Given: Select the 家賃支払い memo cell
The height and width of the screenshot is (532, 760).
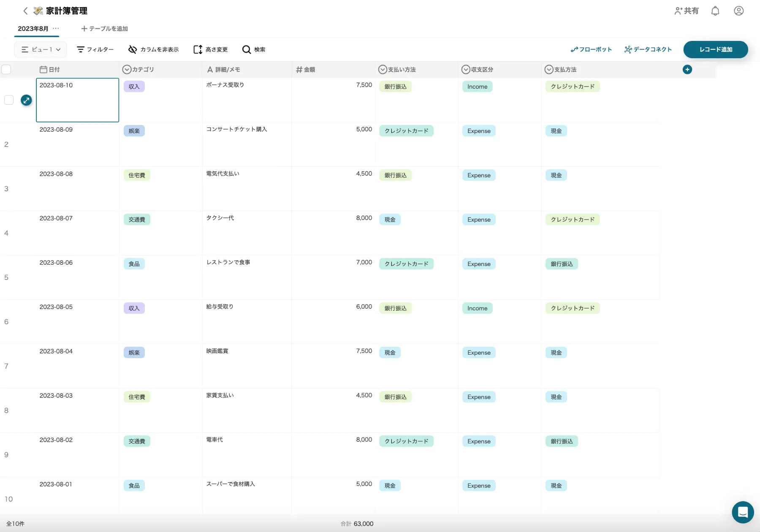Looking at the screenshot, I should pos(247,410).
